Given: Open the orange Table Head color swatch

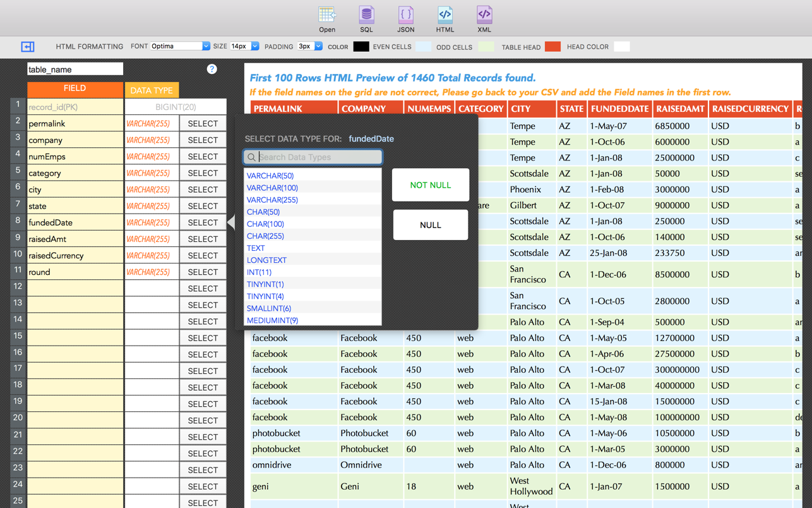Looking at the screenshot, I should click(x=552, y=47).
